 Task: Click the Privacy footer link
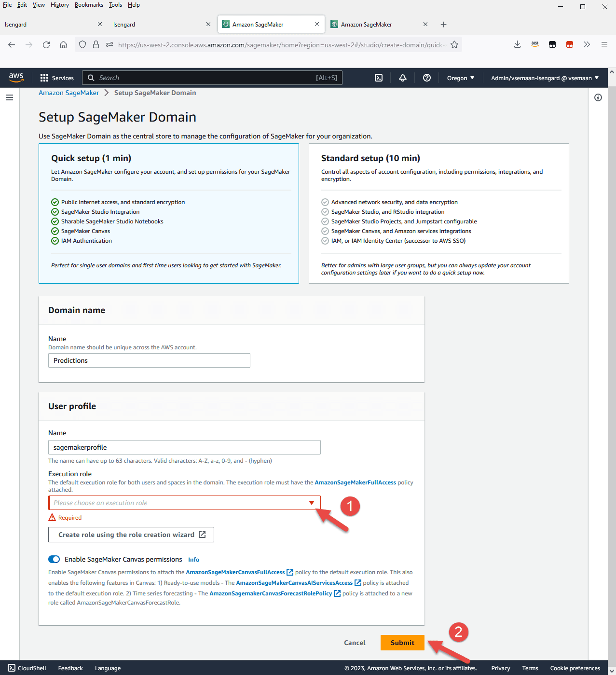(x=501, y=668)
